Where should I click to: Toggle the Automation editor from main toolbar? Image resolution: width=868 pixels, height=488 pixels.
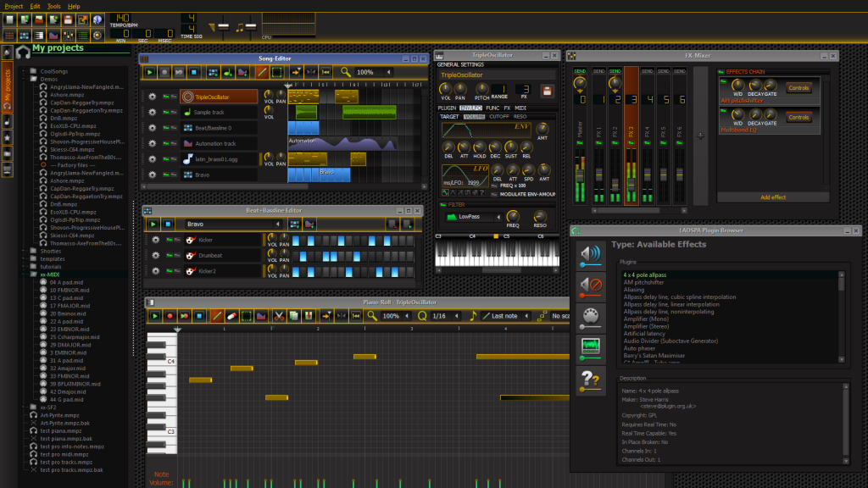[53, 36]
